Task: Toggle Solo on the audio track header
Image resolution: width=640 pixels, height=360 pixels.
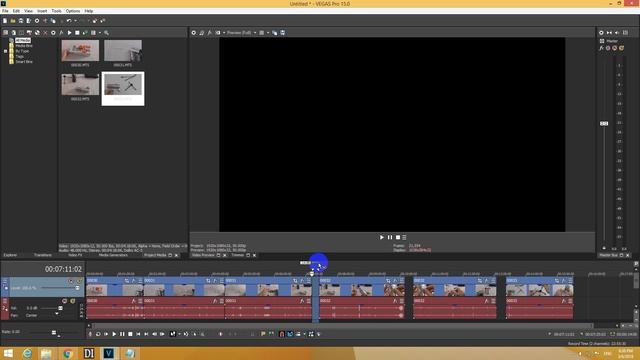Action: 73,301
